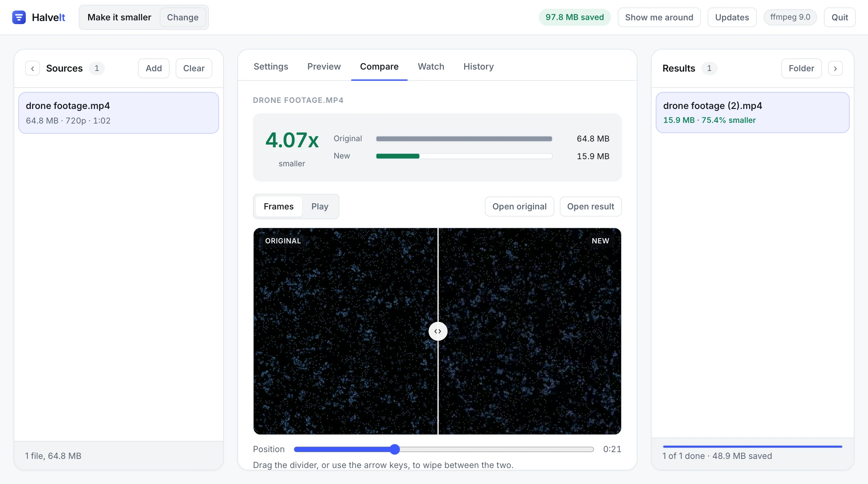Change the Make it smaller preset
868x484 pixels.
point(183,17)
